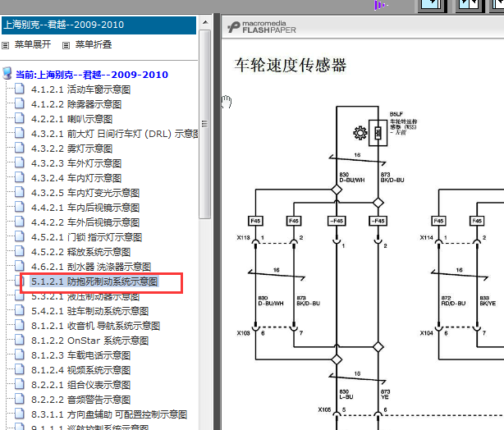Click the tree panel scrollbar up arrow
This screenshot has width=504, height=430.
(x=205, y=22)
